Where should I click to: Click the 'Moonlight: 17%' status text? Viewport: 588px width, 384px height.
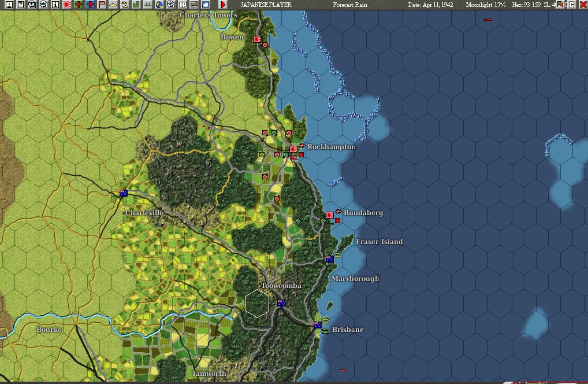485,5
